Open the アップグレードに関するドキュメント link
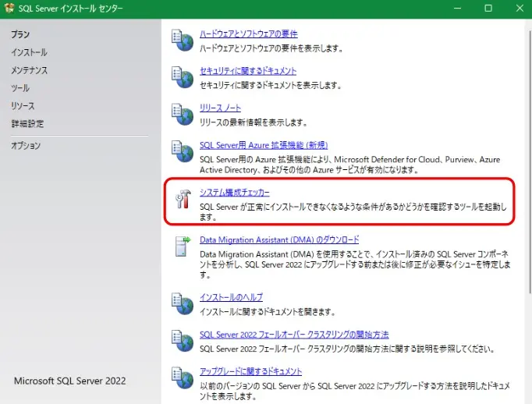This screenshot has width=532, height=404. 250,371
